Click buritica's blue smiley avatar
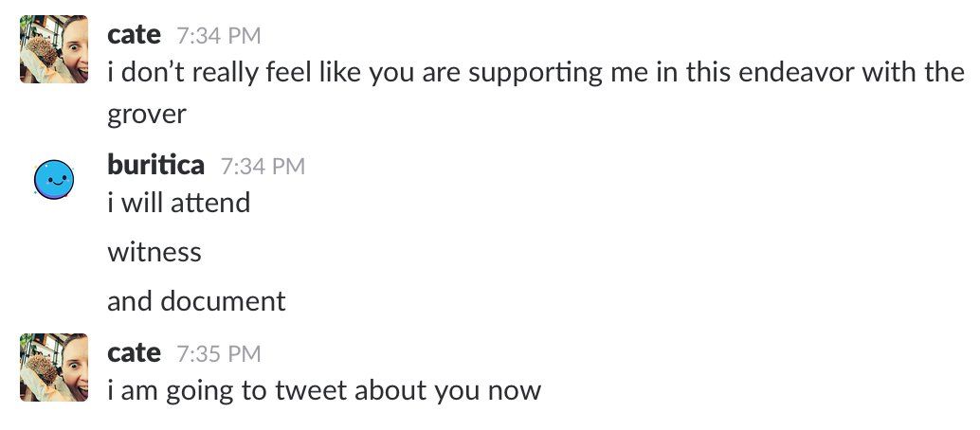The image size is (980, 430). point(54,178)
